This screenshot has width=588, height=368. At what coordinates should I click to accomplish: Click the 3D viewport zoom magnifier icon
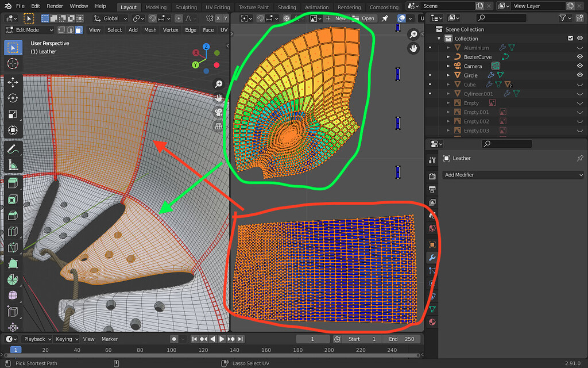click(219, 84)
